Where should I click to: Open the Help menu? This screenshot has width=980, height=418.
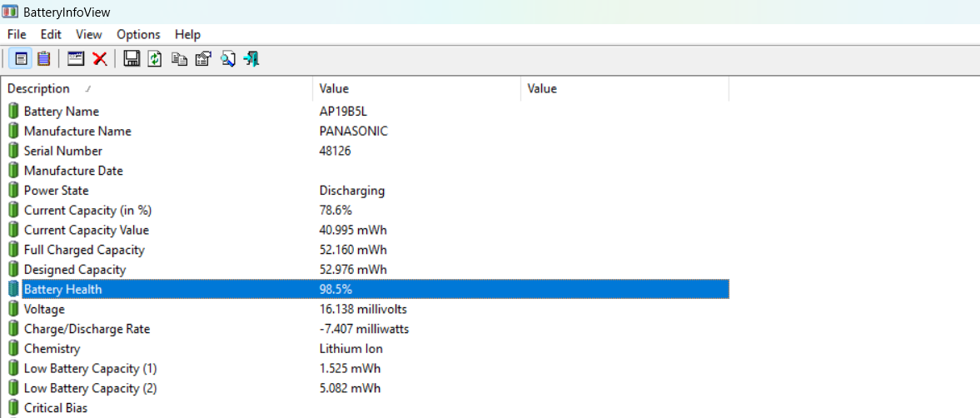click(x=187, y=34)
